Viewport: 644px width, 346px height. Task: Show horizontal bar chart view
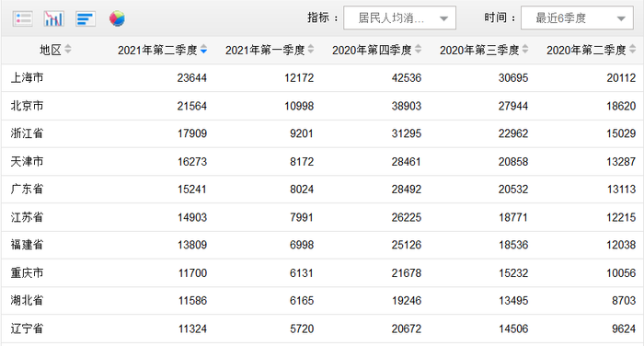[86, 18]
